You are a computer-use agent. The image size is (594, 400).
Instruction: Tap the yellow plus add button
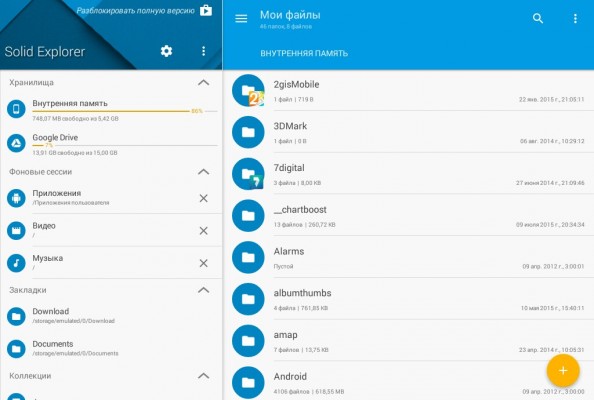[x=563, y=370]
